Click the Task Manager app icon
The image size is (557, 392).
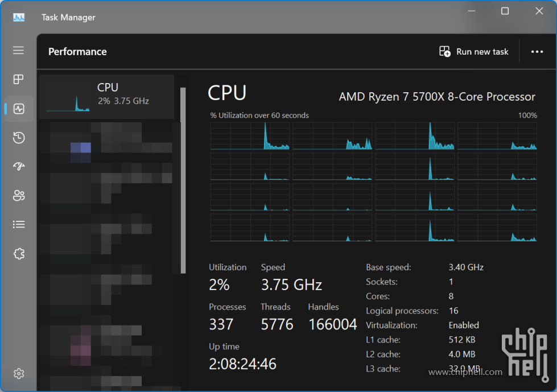click(x=19, y=17)
